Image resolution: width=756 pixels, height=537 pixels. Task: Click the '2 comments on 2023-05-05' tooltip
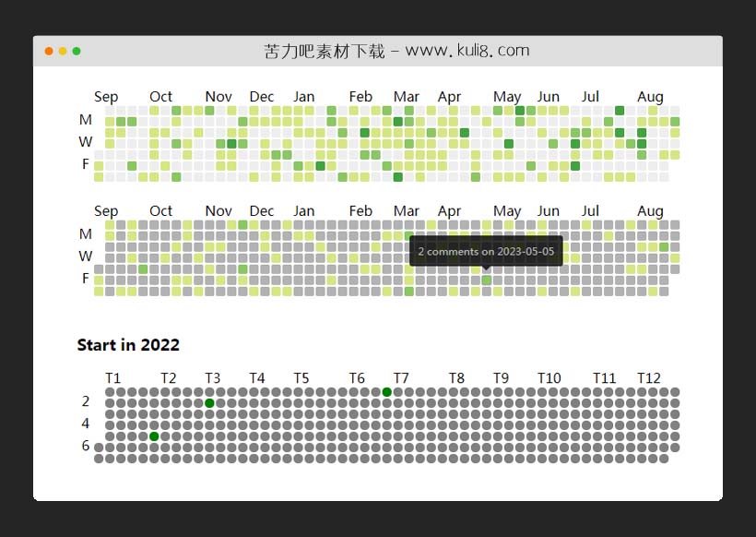coord(486,251)
